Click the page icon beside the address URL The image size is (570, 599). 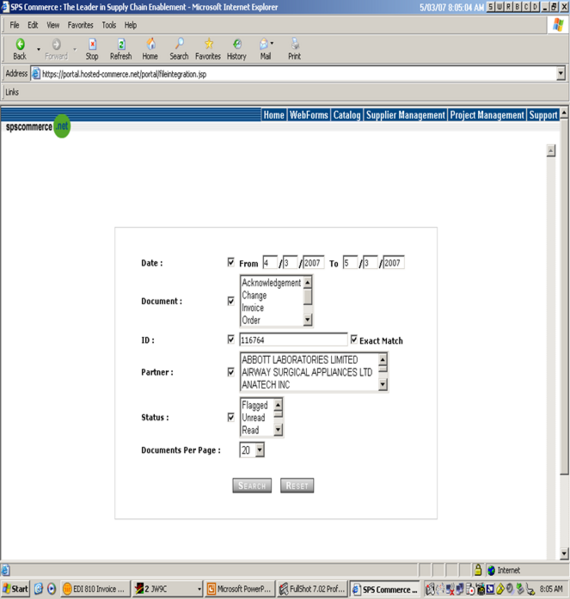coord(36,73)
